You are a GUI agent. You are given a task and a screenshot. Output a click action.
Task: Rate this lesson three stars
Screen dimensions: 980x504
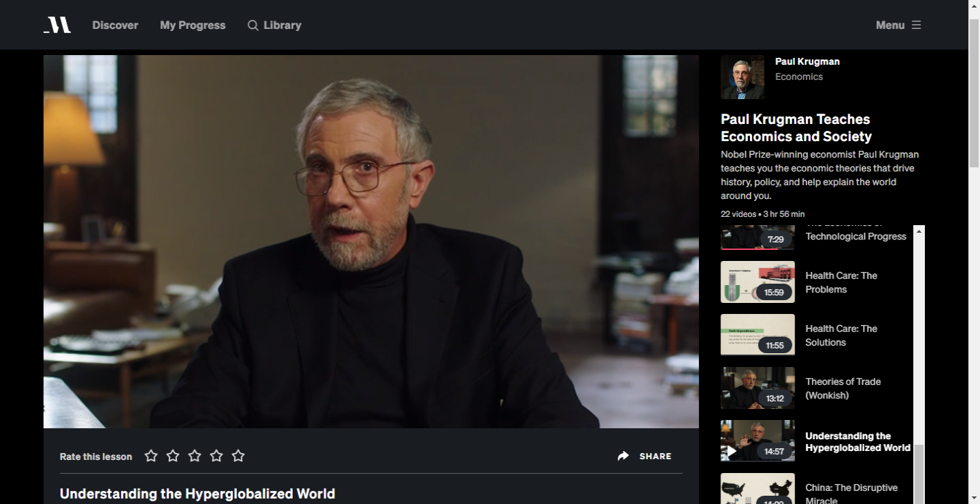pyautogui.click(x=195, y=456)
